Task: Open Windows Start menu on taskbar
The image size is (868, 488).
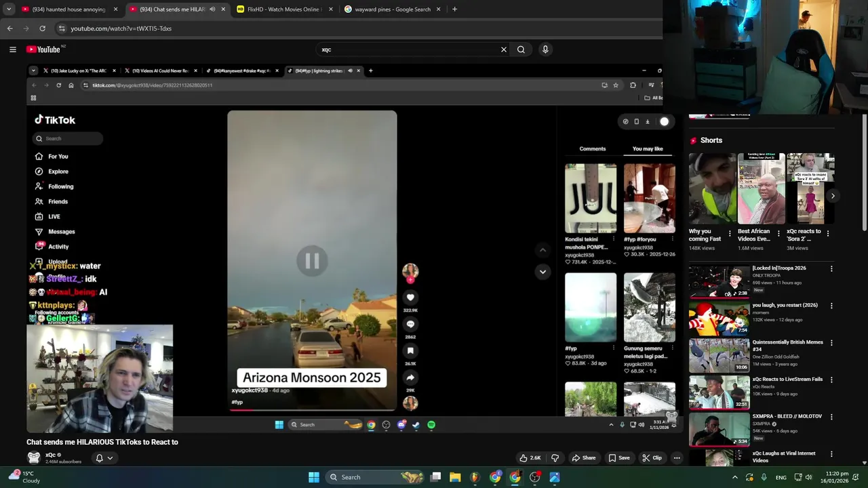Action: (314, 477)
